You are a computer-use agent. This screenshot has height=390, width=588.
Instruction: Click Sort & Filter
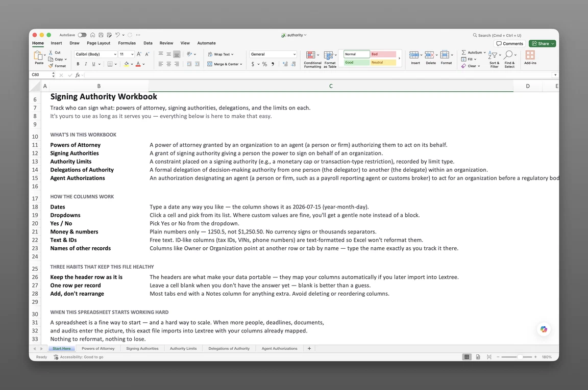click(x=494, y=60)
